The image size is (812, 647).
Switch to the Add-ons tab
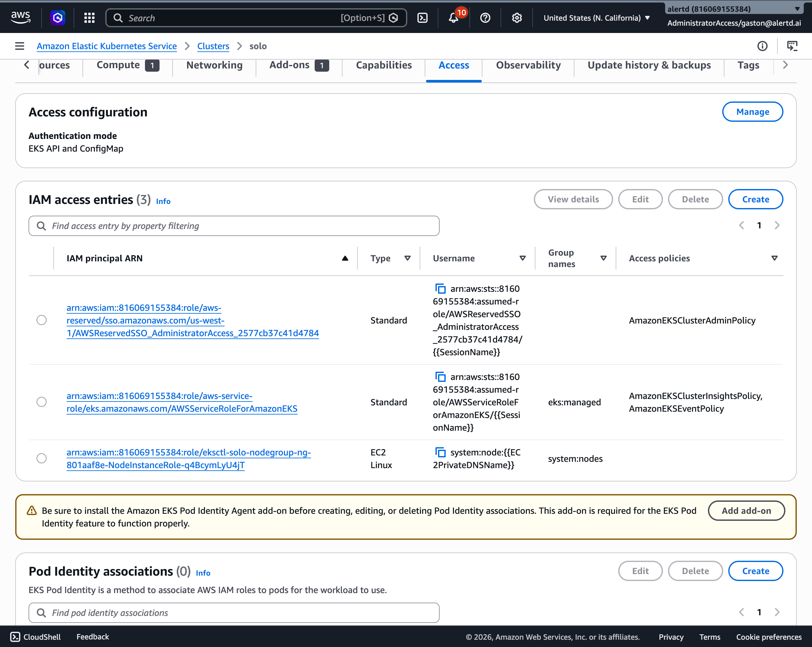[299, 65]
